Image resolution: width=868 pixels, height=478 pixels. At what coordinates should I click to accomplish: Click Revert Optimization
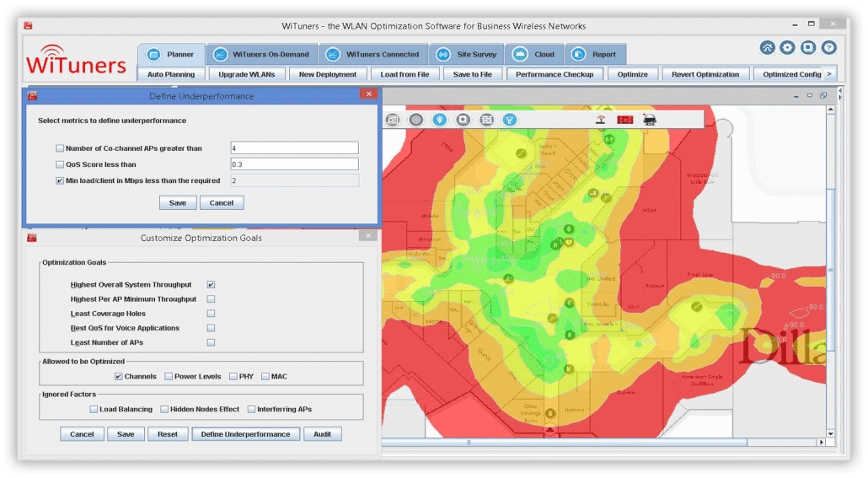click(705, 74)
